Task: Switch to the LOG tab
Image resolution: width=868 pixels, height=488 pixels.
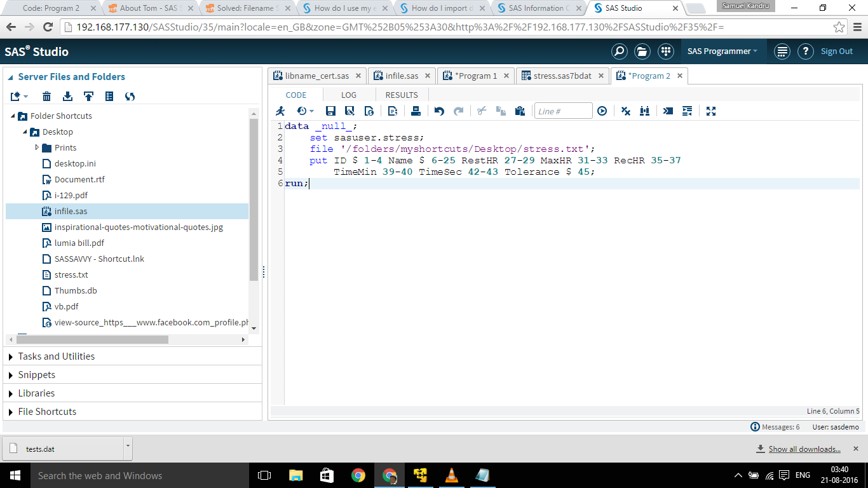Action: [348, 95]
